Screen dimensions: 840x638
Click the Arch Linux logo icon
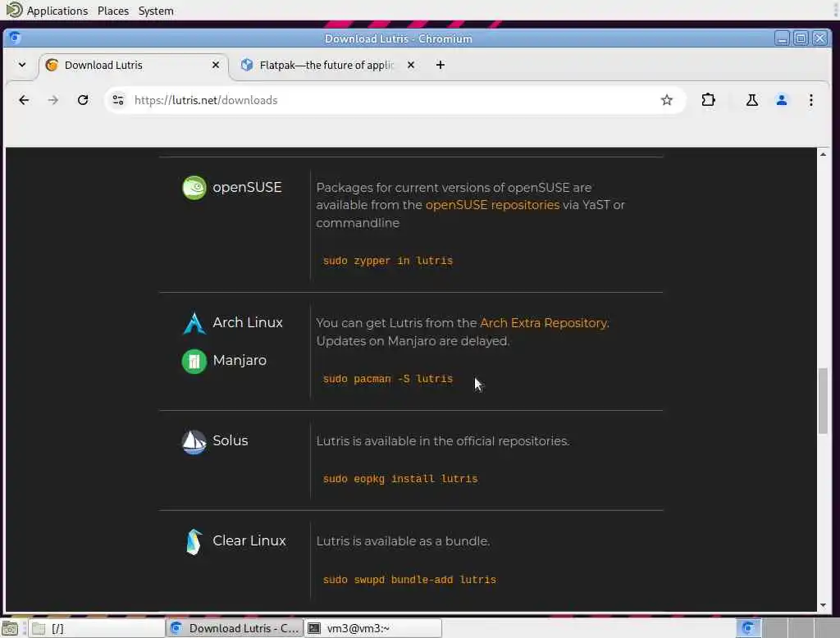coord(194,323)
